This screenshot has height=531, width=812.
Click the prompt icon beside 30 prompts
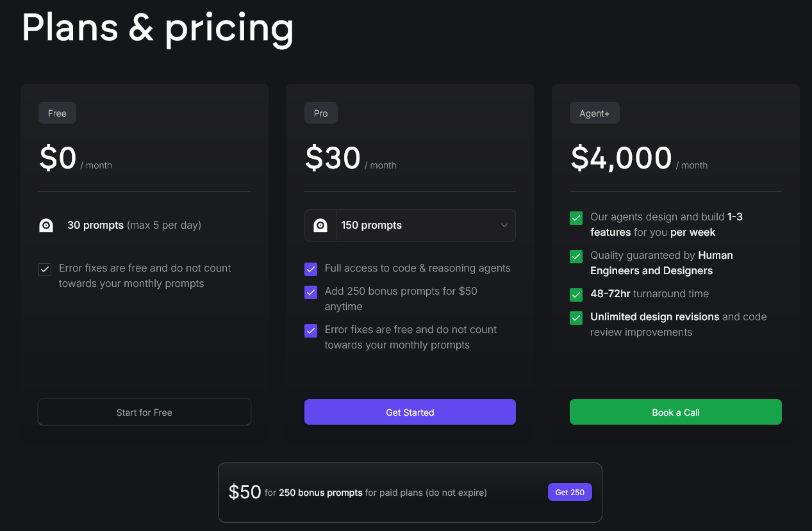point(46,225)
